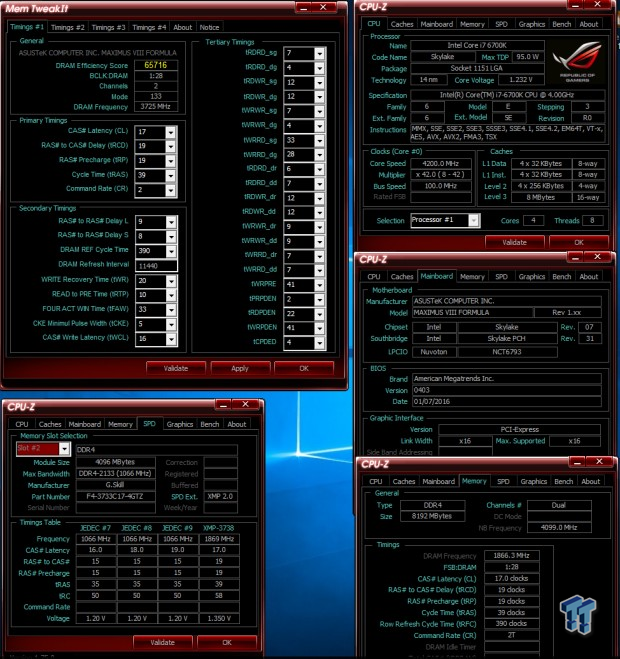Screen dimensions: 620x659
Task: Click the BIOS Version 0403 field
Action: [507, 390]
